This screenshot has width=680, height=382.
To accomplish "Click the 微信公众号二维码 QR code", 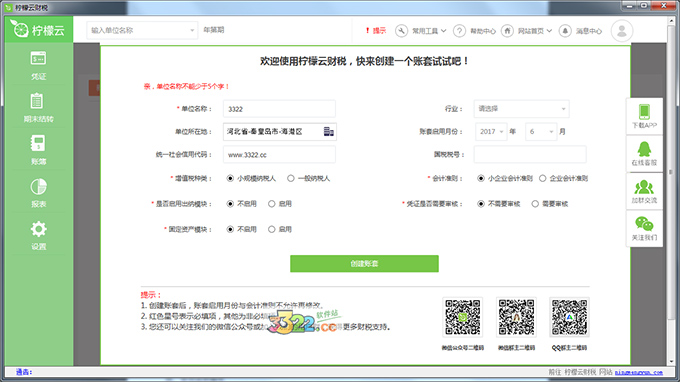I will tap(463, 317).
